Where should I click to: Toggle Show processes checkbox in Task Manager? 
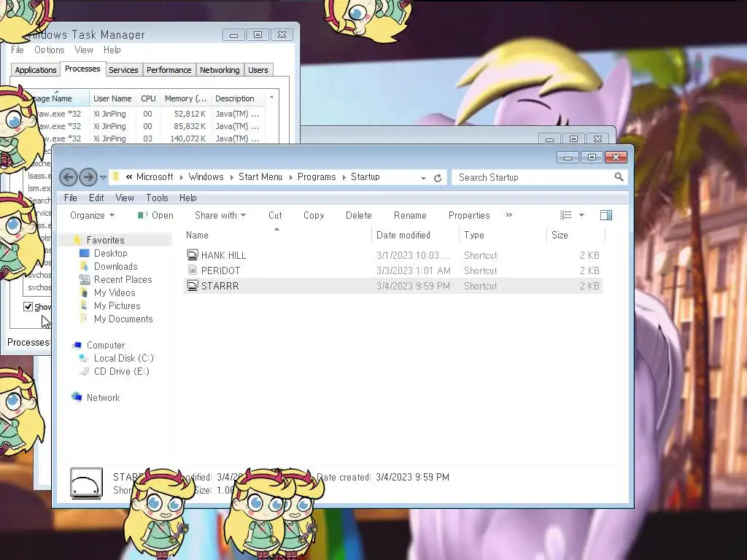(x=28, y=307)
